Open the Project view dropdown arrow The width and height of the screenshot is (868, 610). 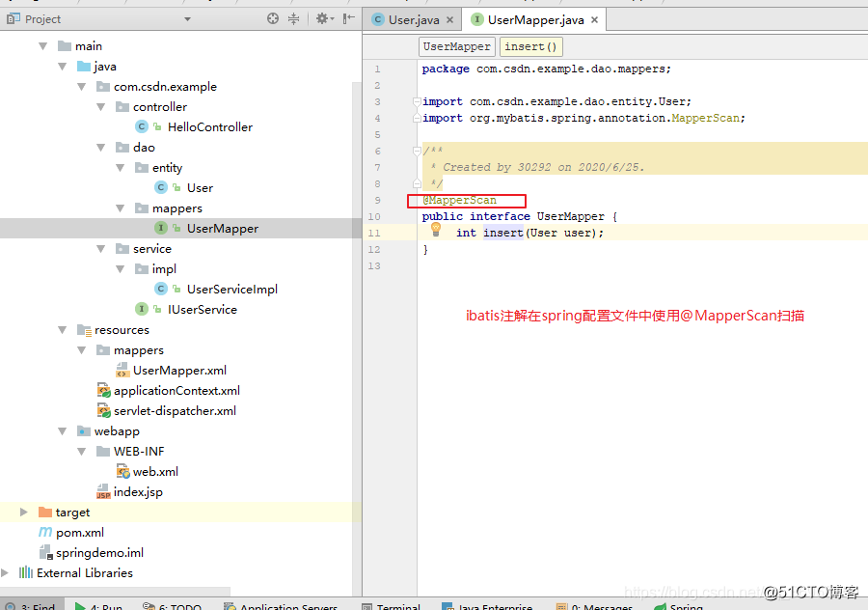pyautogui.click(x=188, y=19)
